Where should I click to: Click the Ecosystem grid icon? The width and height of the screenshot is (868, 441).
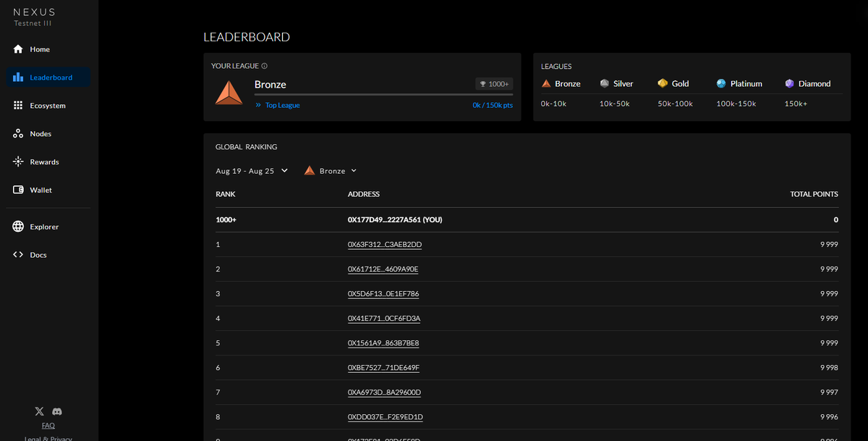pyautogui.click(x=18, y=106)
